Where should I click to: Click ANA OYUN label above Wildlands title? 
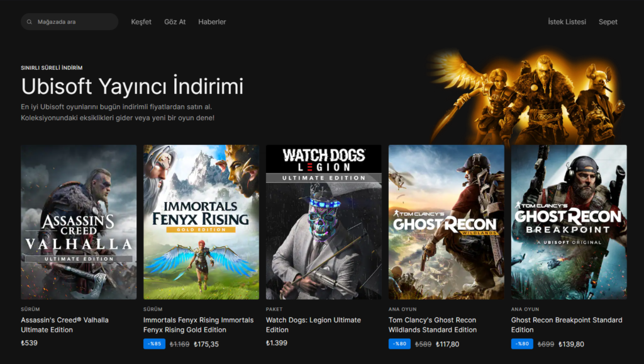coord(402,309)
